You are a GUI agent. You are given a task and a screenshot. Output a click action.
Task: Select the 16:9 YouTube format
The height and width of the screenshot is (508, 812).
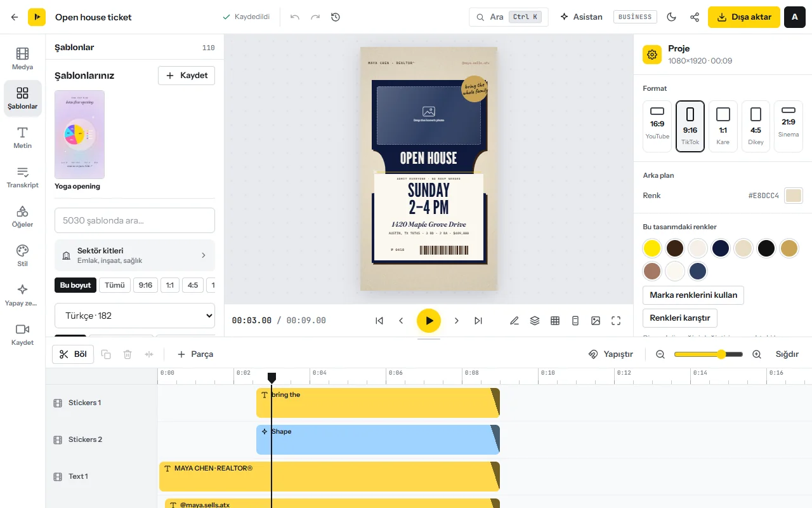[657, 126]
